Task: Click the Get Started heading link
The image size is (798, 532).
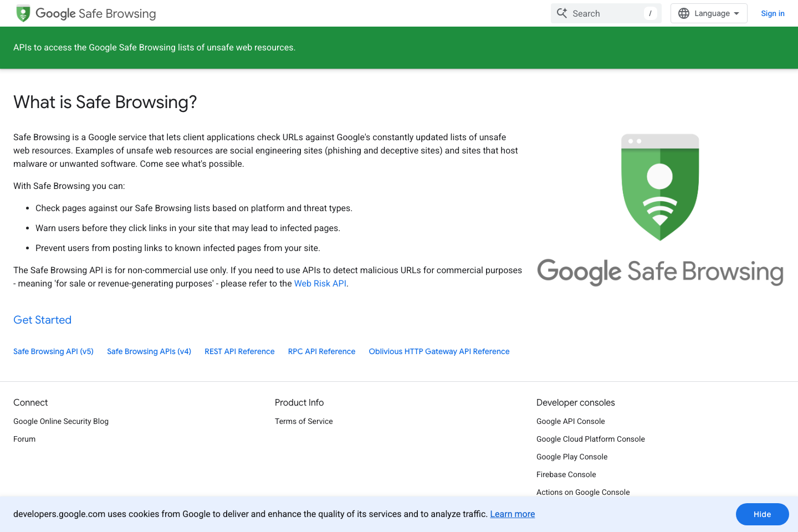Action: pos(42,320)
